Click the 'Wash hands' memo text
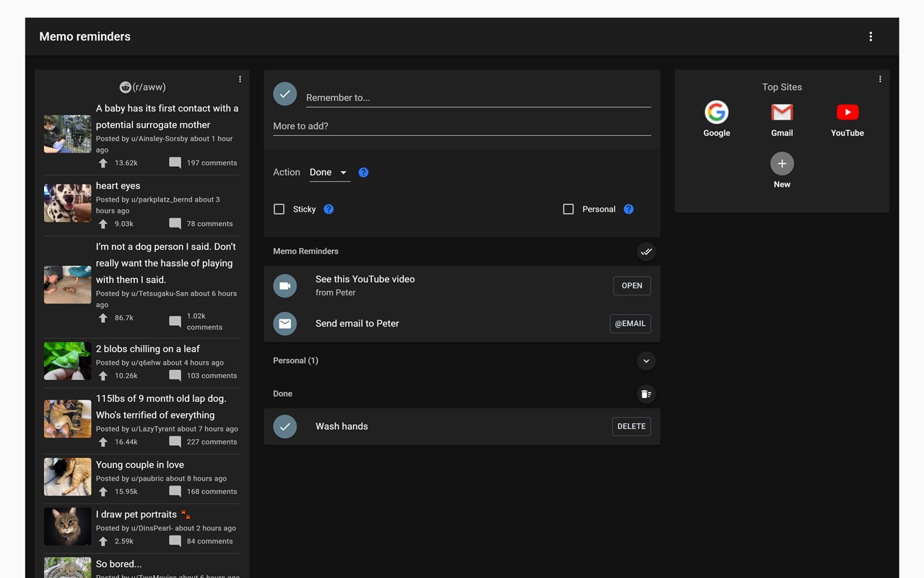The image size is (924, 578). tap(341, 426)
